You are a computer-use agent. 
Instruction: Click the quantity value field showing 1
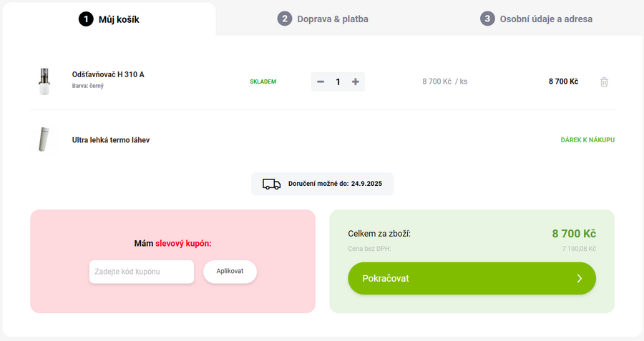pos(338,81)
